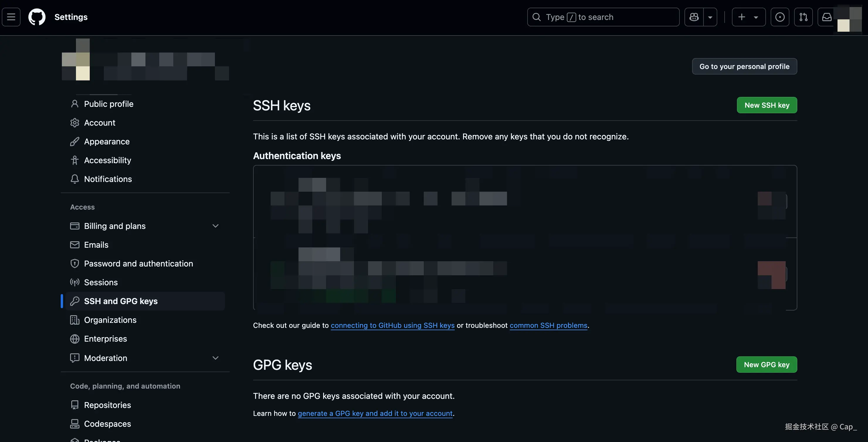Click Go to your personal profile
This screenshot has height=442, width=868.
pyautogui.click(x=744, y=66)
